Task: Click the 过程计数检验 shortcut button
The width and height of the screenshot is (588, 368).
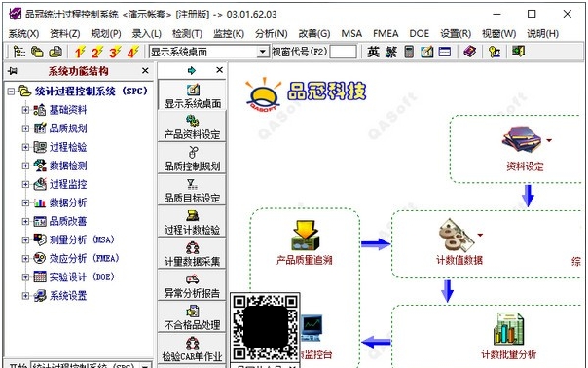Action: (x=192, y=221)
